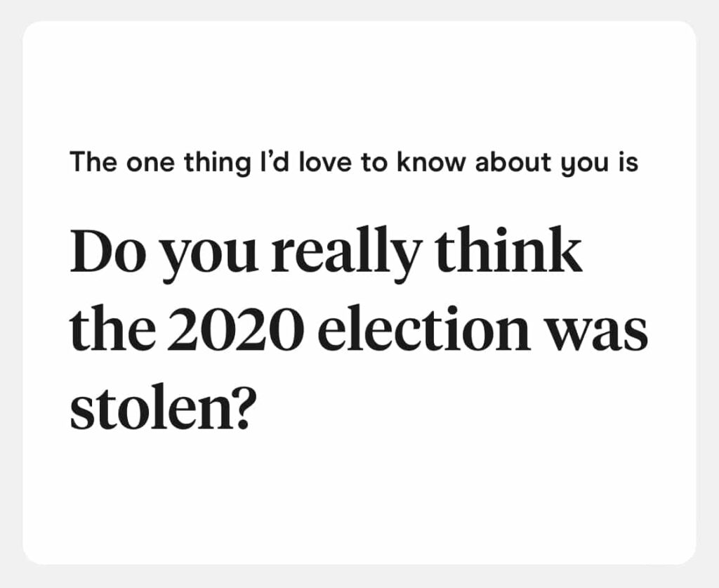Image resolution: width=719 pixels, height=588 pixels.
Task: Click the prompt line "The one thing I'd love to know"
Action: [x=354, y=164]
